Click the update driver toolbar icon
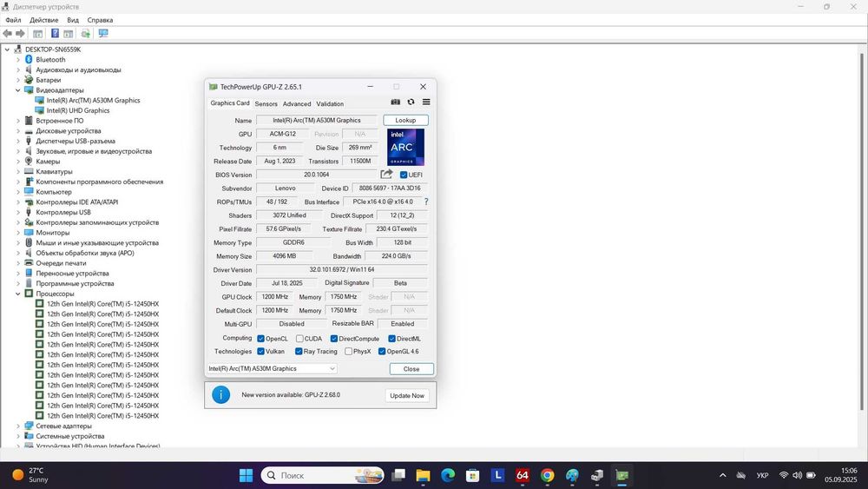This screenshot has height=489, width=868. pos(85,34)
